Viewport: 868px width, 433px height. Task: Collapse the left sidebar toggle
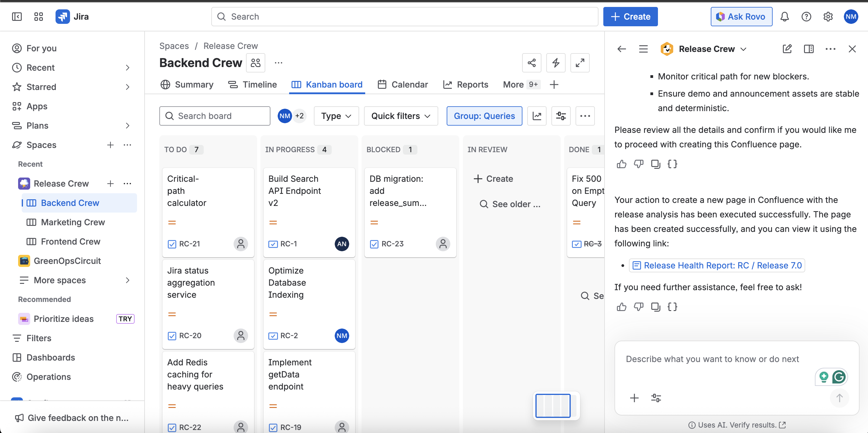pos(17,17)
